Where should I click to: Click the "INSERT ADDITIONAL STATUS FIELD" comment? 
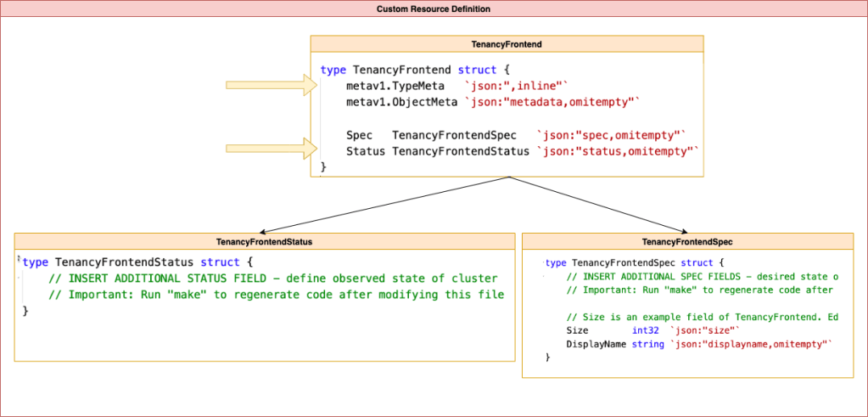tap(272, 279)
